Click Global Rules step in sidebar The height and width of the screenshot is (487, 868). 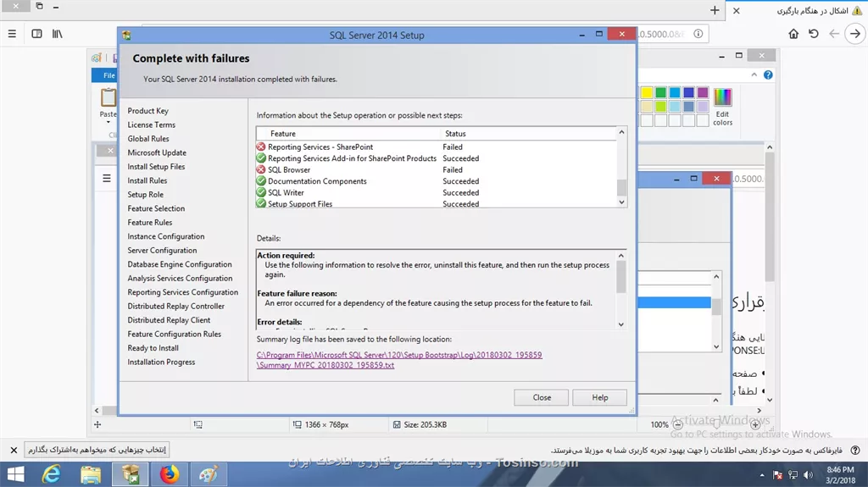(x=148, y=138)
